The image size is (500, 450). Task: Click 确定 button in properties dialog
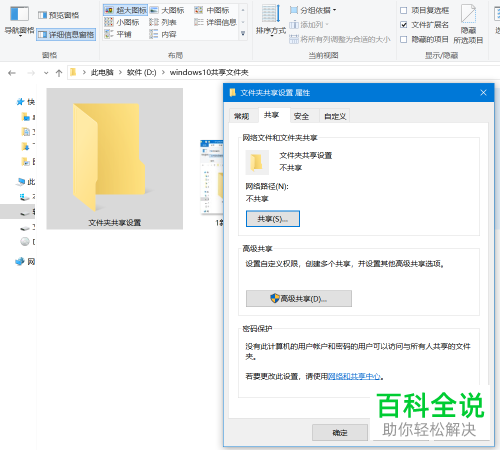[340, 433]
